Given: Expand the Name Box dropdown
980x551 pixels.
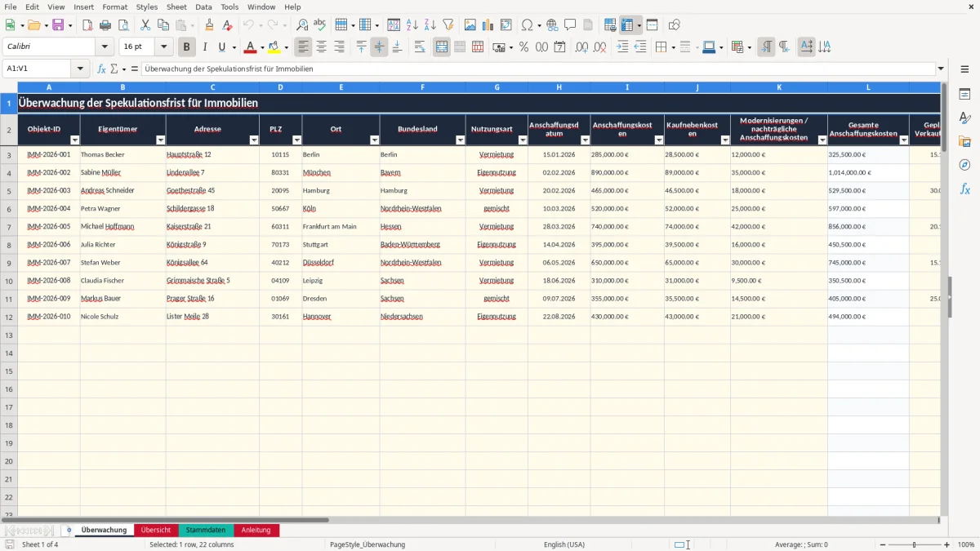Looking at the screenshot, I should coord(81,69).
